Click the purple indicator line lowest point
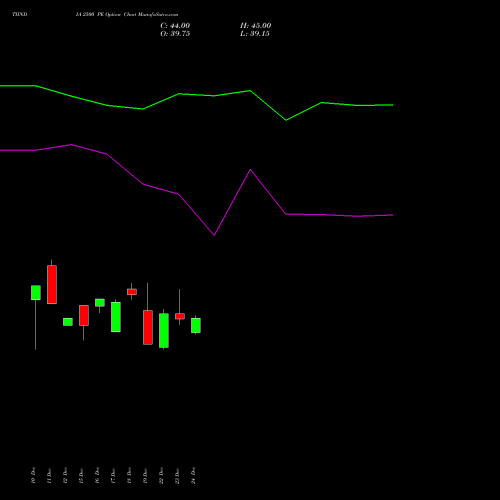Screen dimensions: 500x500 pyautogui.click(x=214, y=235)
